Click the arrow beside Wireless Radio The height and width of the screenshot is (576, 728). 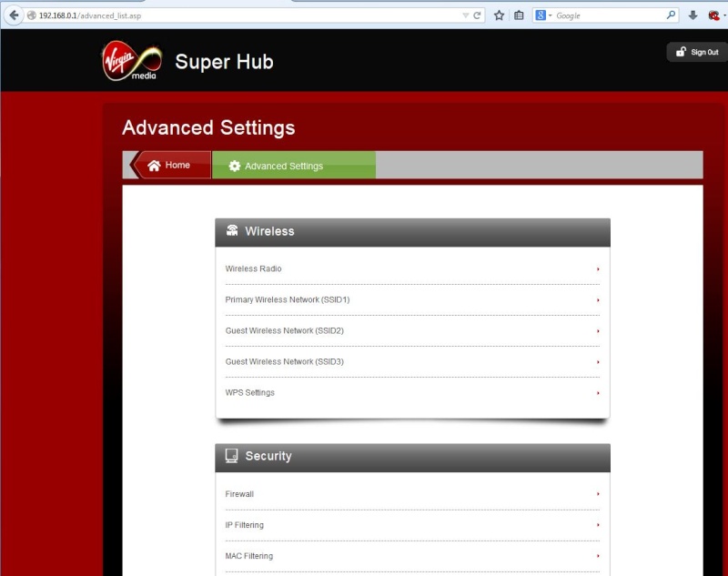pyautogui.click(x=598, y=269)
